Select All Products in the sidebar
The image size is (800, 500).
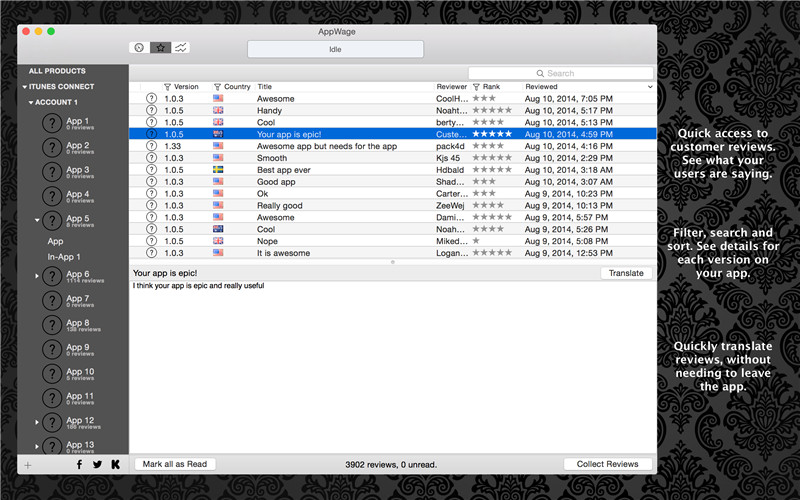[x=57, y=71]
